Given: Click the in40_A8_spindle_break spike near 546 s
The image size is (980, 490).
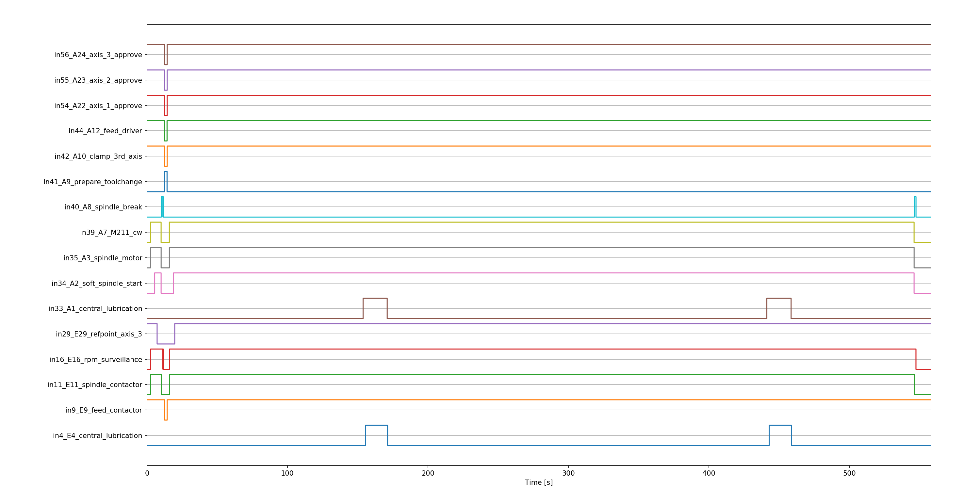Looking at the screenshot, I should (915, 207).
